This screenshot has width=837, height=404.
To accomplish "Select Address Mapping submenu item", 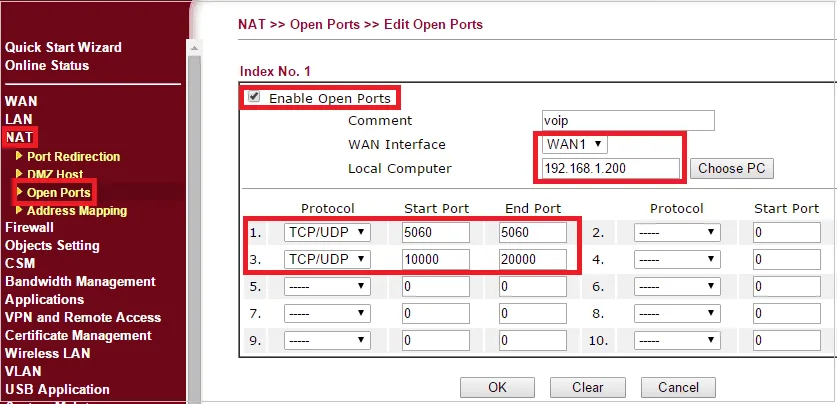I will click(76, 211).
